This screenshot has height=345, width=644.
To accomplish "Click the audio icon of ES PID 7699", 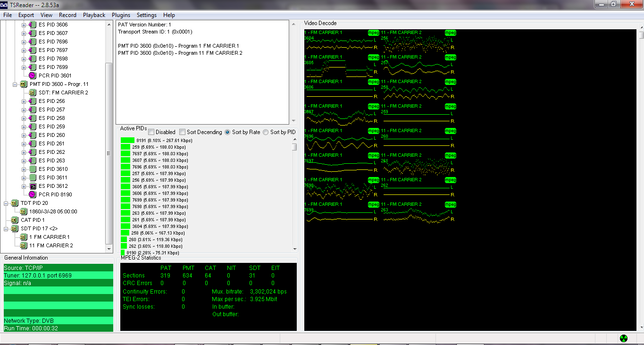I will [32, 67].
